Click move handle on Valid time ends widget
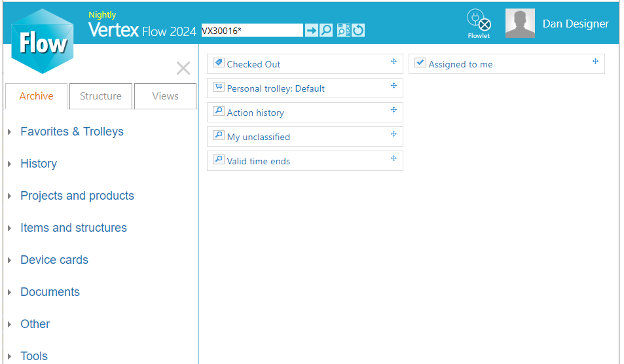624x364 pixels. [394, 158]
